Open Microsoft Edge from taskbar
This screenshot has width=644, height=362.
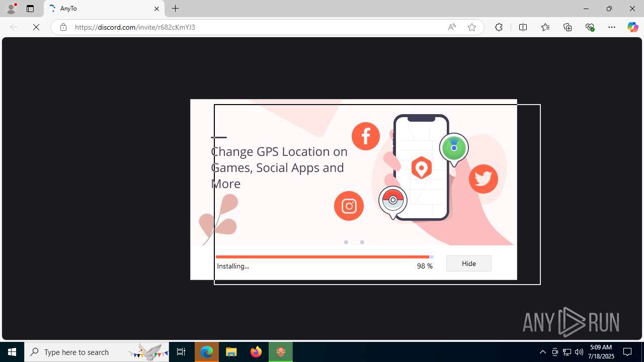[x=207, y=352]
